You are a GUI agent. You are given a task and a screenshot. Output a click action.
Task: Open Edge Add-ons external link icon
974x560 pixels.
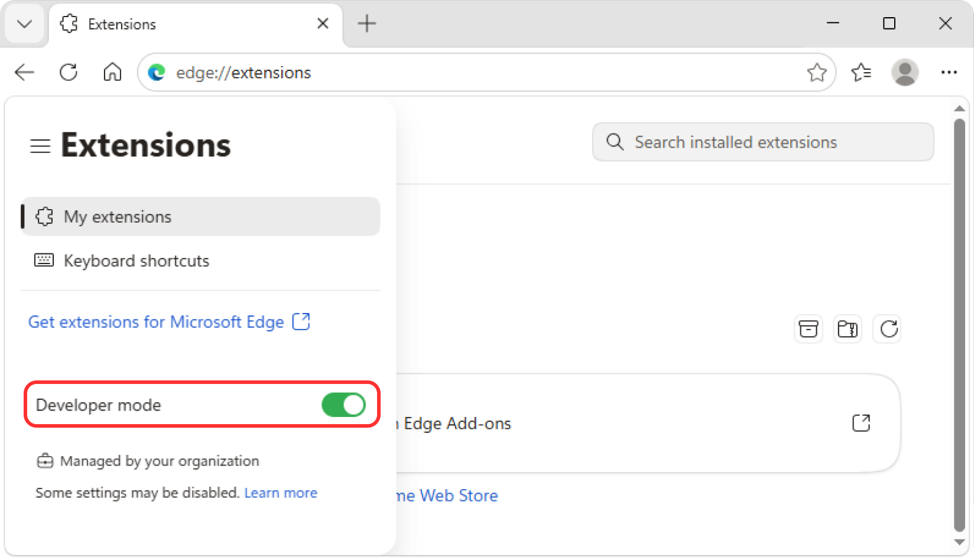861,423
